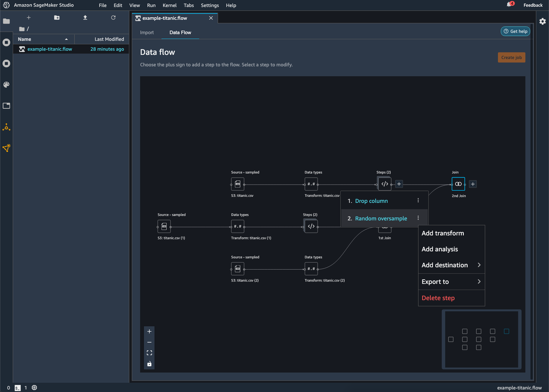549x392 pixels.
Task: Open the Random oversample step
Action: [x=381, y=219]
